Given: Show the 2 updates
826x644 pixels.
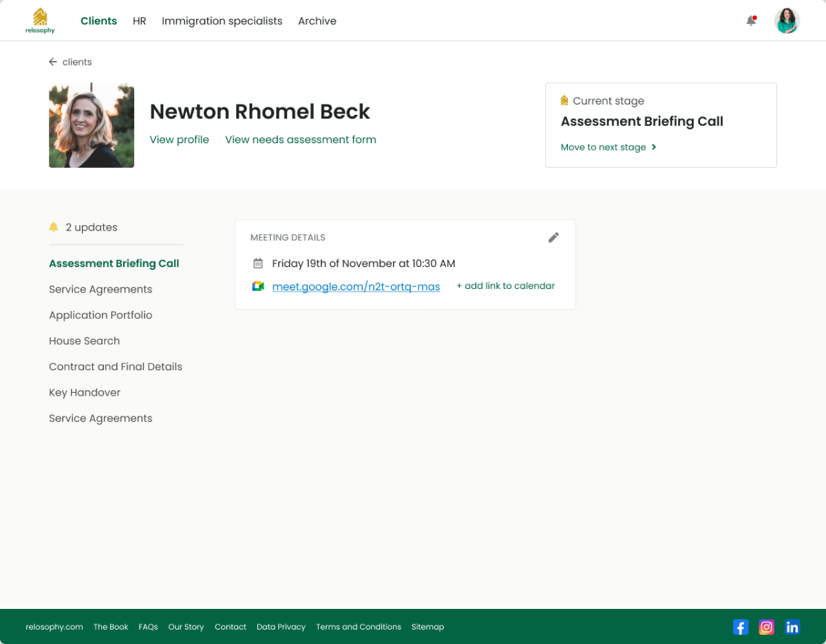Looking at the screenshot, I should tap(92, 227).
